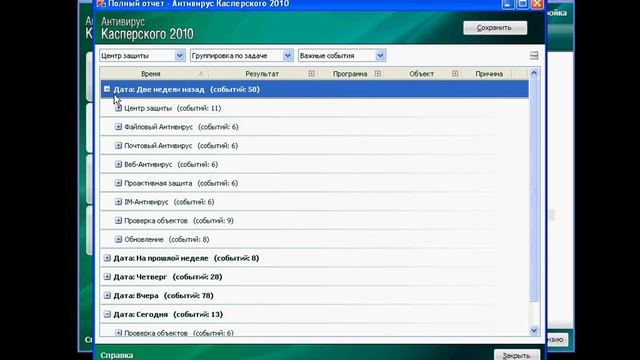This screenshot has width=640, height=360.
Task: Click the Закрыть button
Action: pos(516,355)
